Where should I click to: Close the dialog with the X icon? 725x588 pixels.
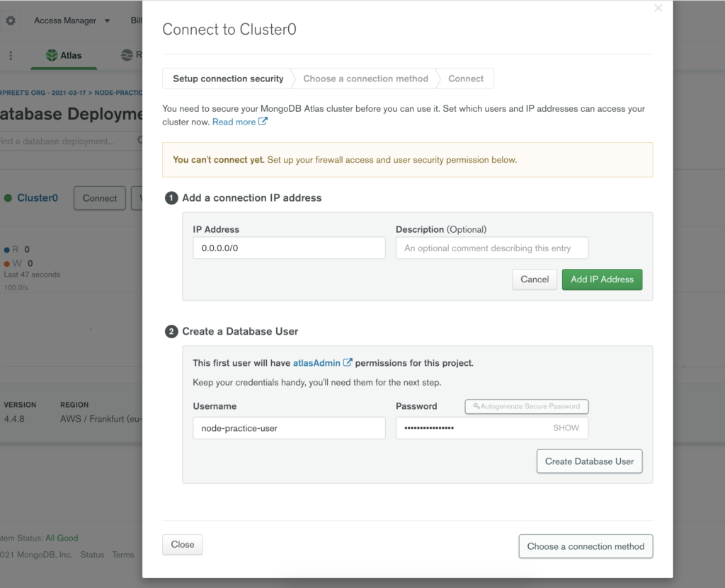click(x=658, y=8)
